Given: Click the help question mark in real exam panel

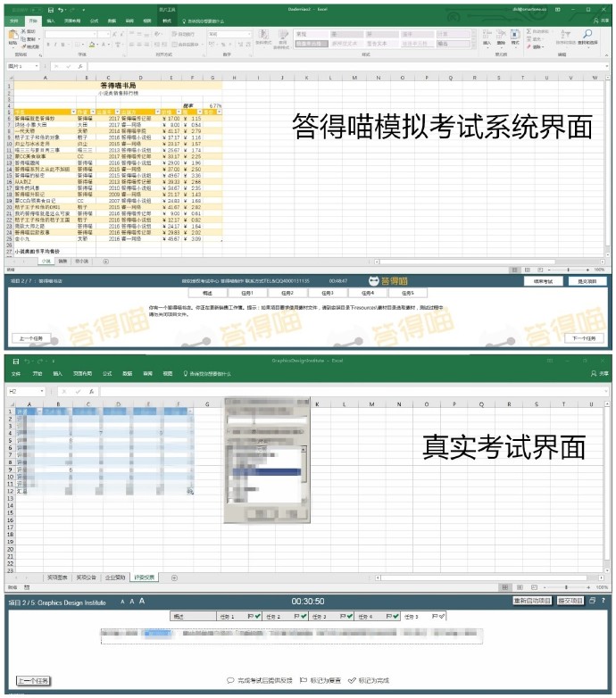Looking at the screenshot, I should point(604,601).
